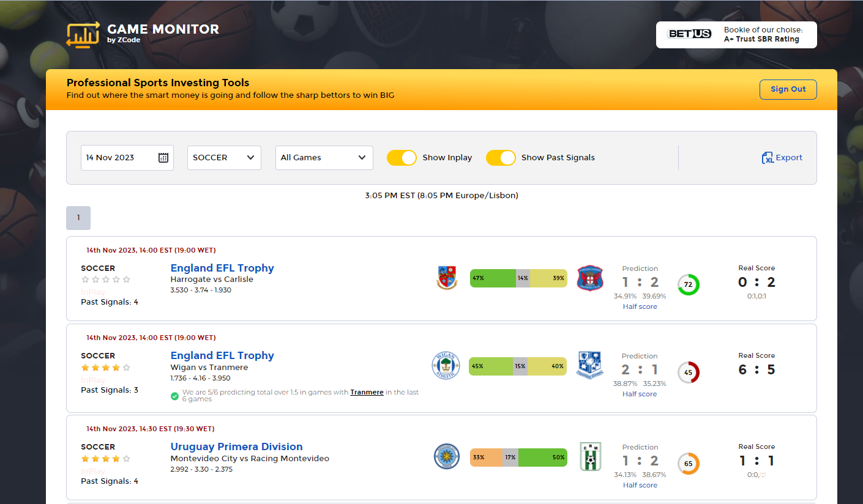The width and height of the screenshot is (863, 504).
Task: Click the underlined Tranmere link in the tip
Action: (367, 392)
